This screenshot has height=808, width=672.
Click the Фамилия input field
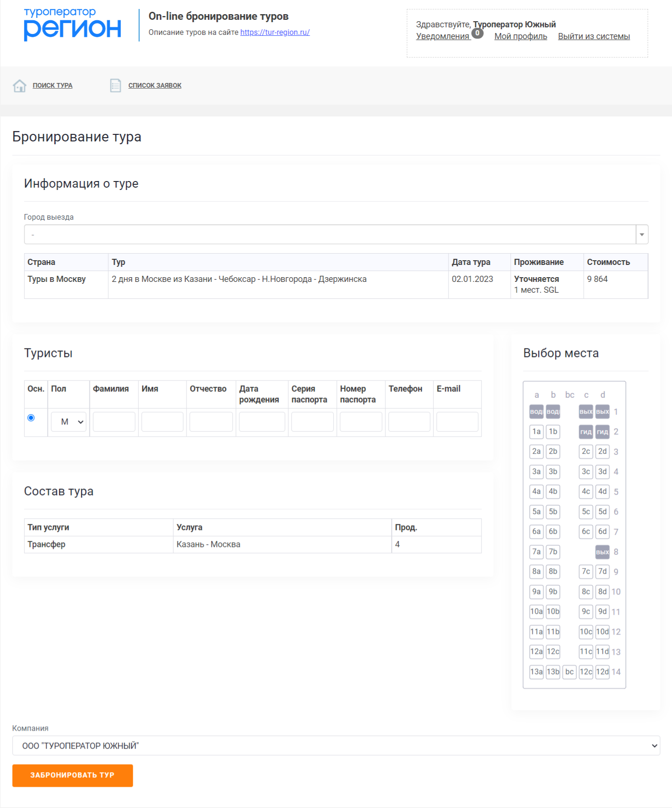point(114,422)
